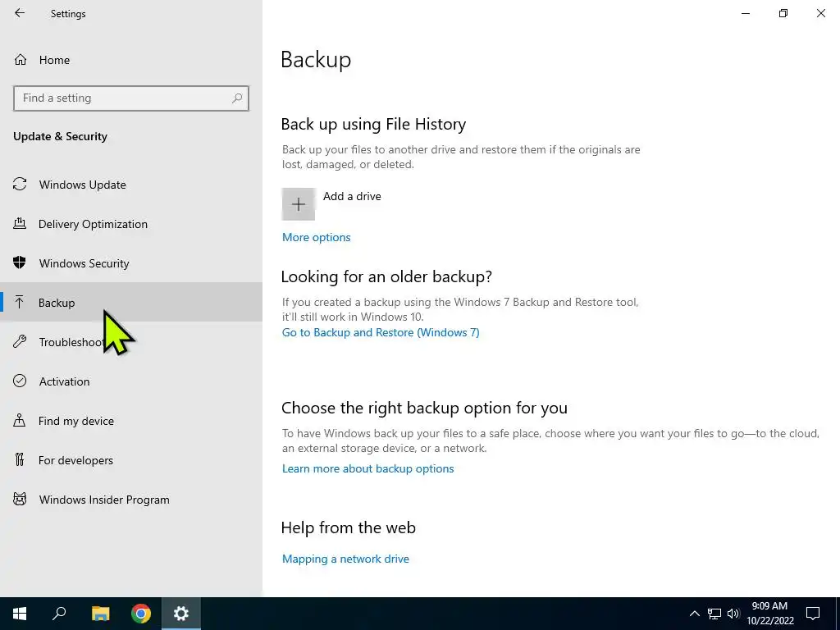Go to Find my device

131,421
